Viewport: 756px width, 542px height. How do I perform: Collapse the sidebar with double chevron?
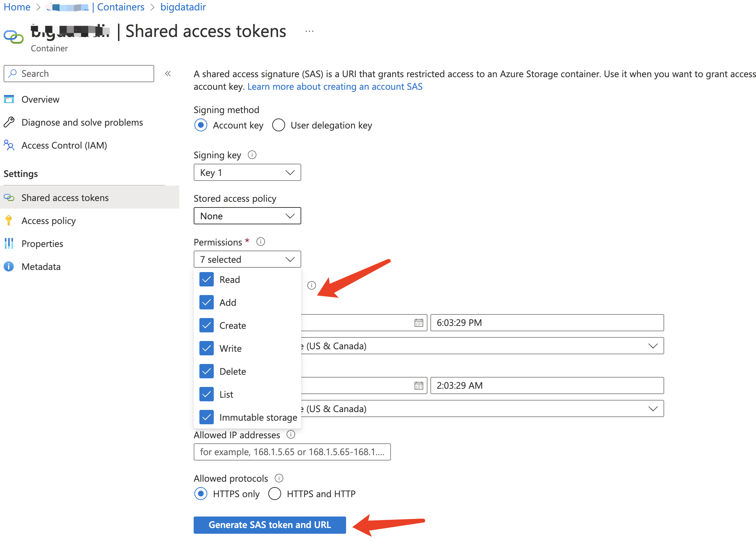tap(168, 74)
